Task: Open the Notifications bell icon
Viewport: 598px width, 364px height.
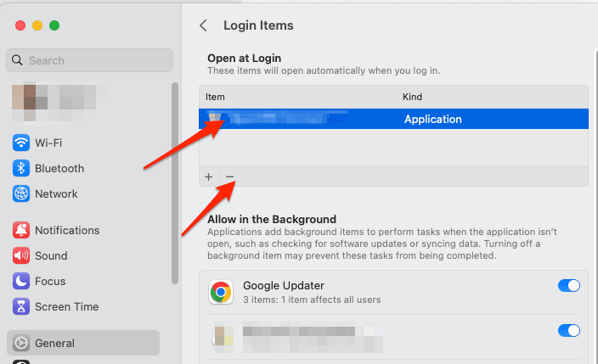Action: [x=21, y=230]
